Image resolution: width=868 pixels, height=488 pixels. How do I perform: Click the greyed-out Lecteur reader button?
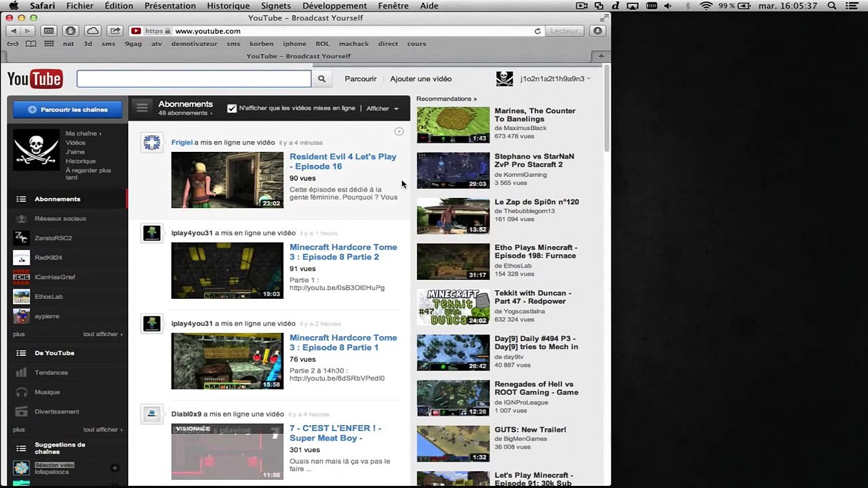(x=565, y=31)
